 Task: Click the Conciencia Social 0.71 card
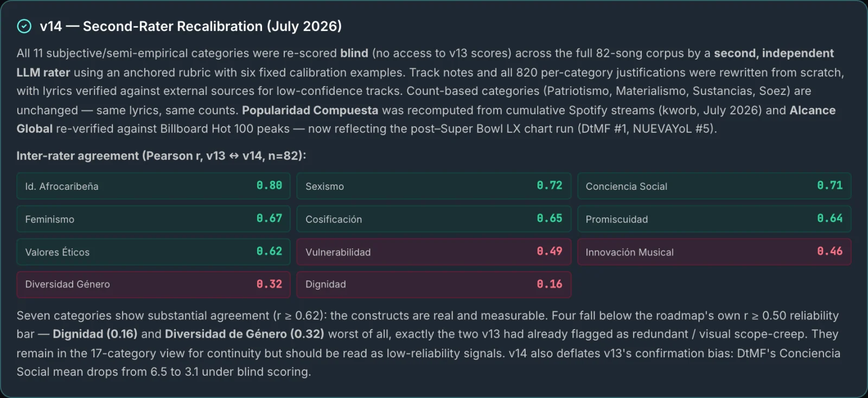[714, 186]
